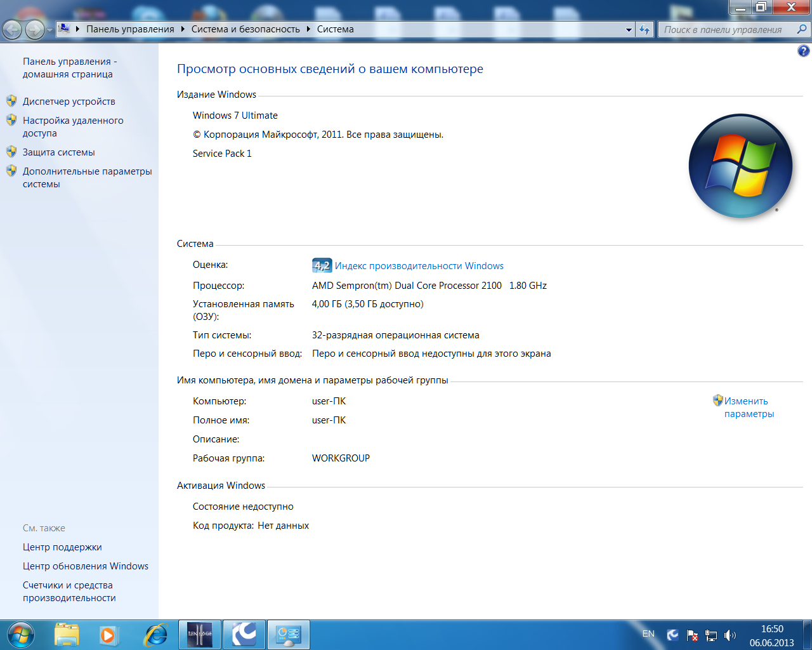Click shield icon beside Диспетчер устройств

pyautogui.click(x=11, y=101)
